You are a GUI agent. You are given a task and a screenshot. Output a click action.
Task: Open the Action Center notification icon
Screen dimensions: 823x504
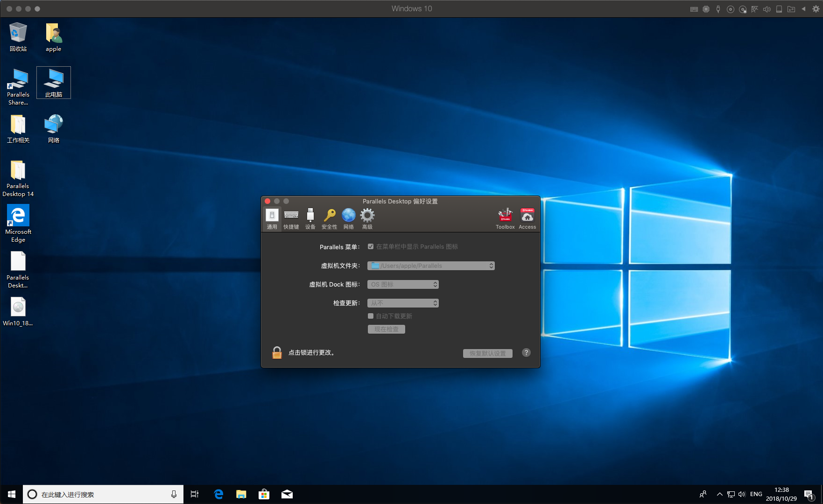tap(809, 494)
